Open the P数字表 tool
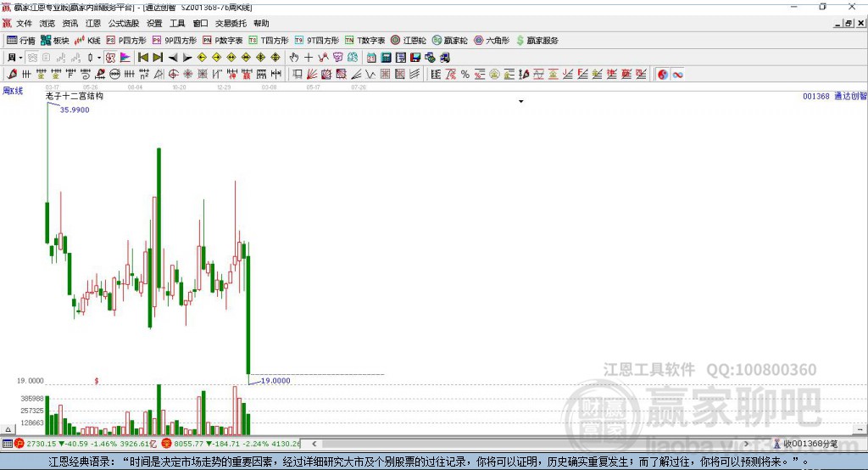868x470 pixels. pos(223,41)
